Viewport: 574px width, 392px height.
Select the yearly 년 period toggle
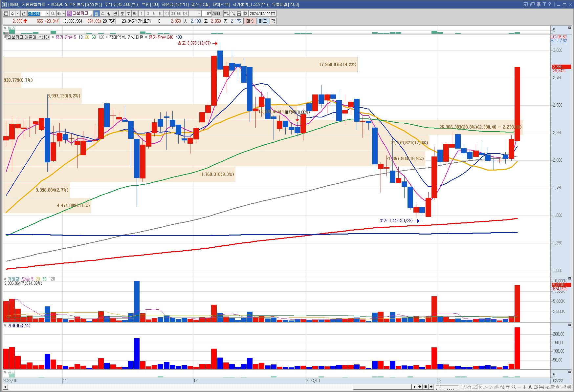click(115, 13)
